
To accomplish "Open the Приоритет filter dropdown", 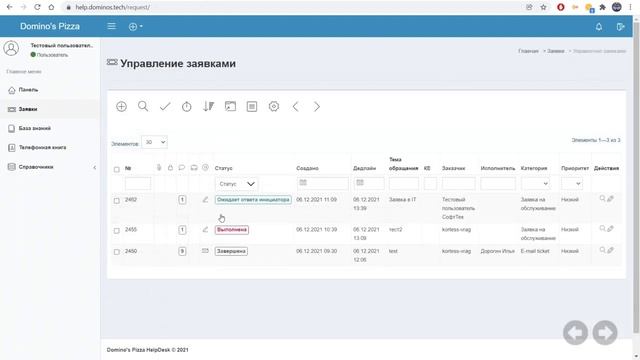I will (x=572, y=184).
